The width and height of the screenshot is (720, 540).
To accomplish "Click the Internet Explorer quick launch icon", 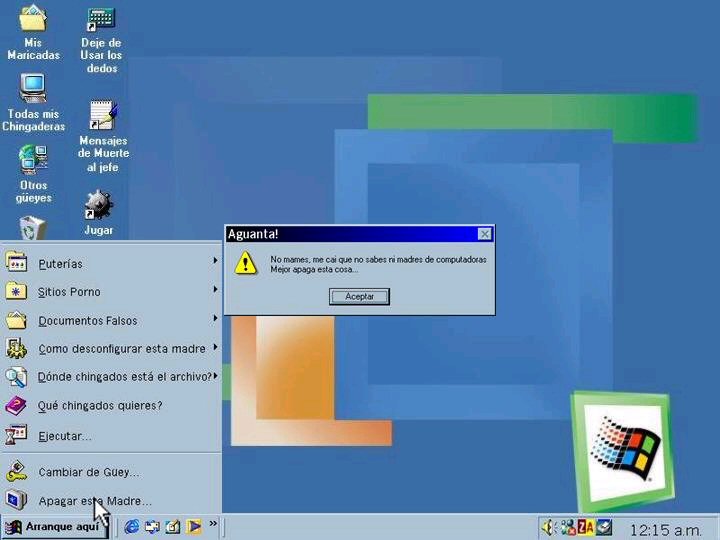I will (x=132, y=526).
